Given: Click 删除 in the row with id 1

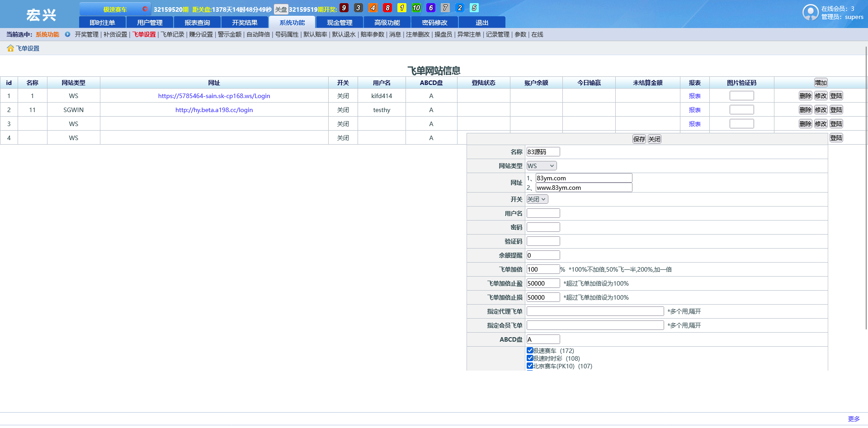Looking at the screenshot, I should click(x=806, y=96).
